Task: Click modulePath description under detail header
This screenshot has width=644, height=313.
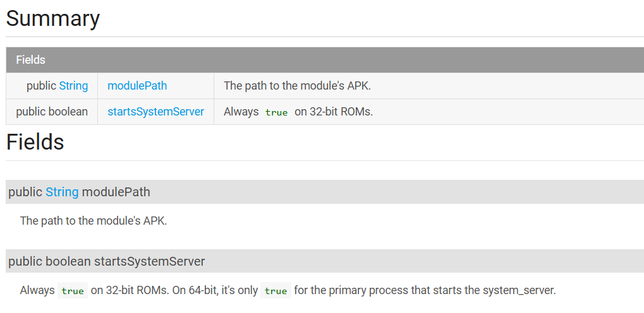Action: point(94,221)
